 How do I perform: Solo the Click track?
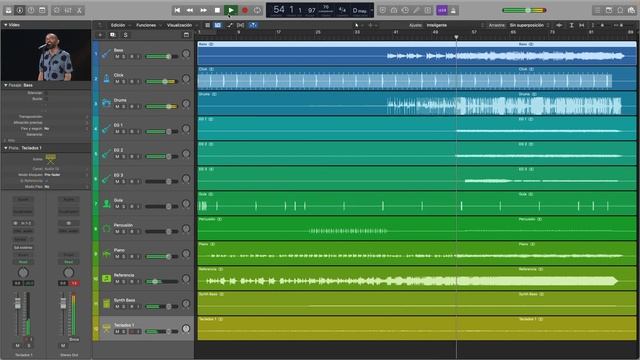(124, 82)
